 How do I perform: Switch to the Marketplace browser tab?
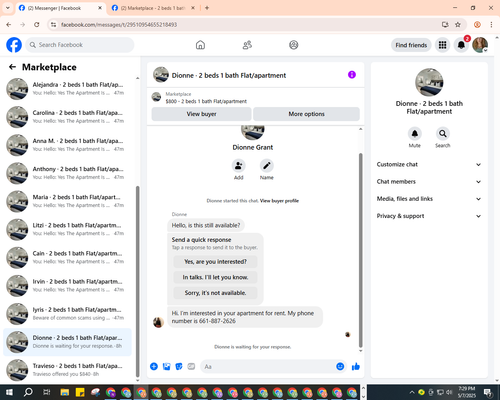click(x=153, y=8)
